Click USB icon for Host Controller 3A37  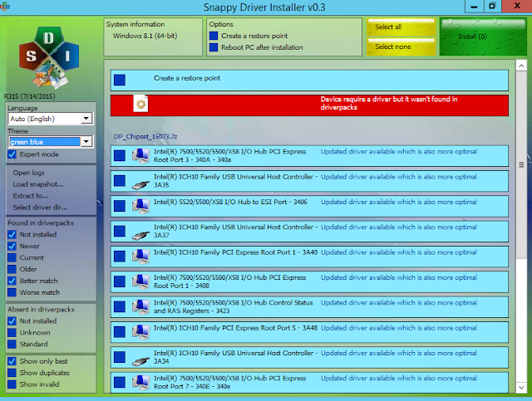(140, 235)
